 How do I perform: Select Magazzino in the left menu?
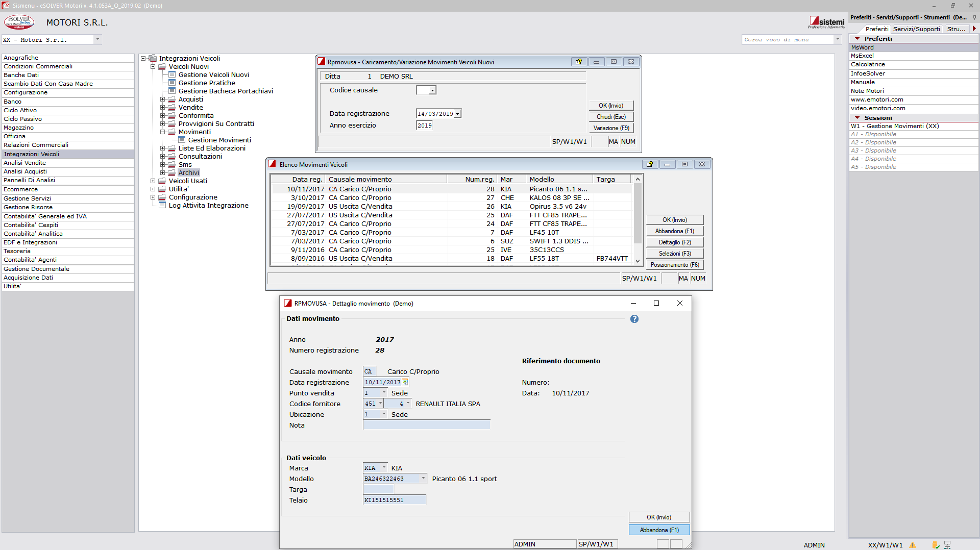point(68,128)
